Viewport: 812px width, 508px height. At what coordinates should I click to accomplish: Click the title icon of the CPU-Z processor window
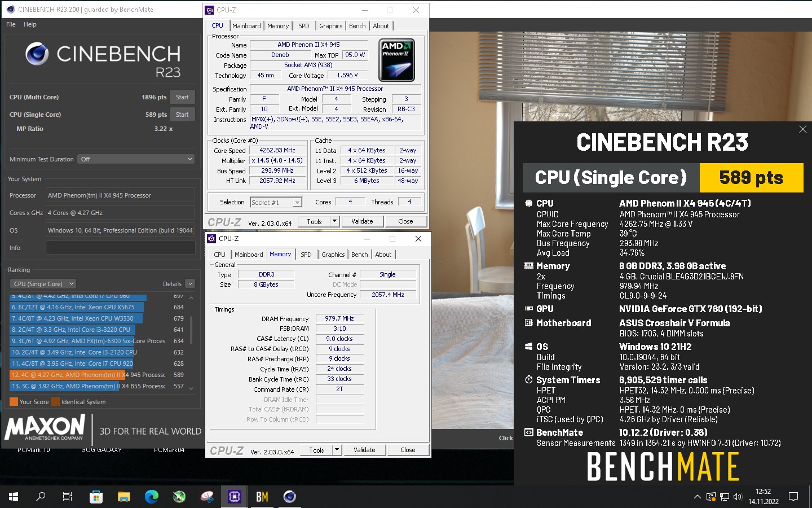tap(210, 10)
